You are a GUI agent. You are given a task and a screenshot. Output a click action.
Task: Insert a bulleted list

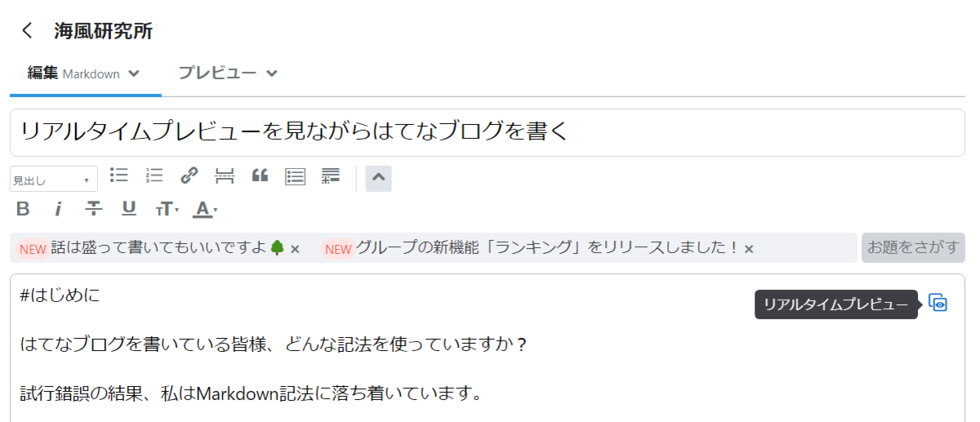tap(119, 175)
